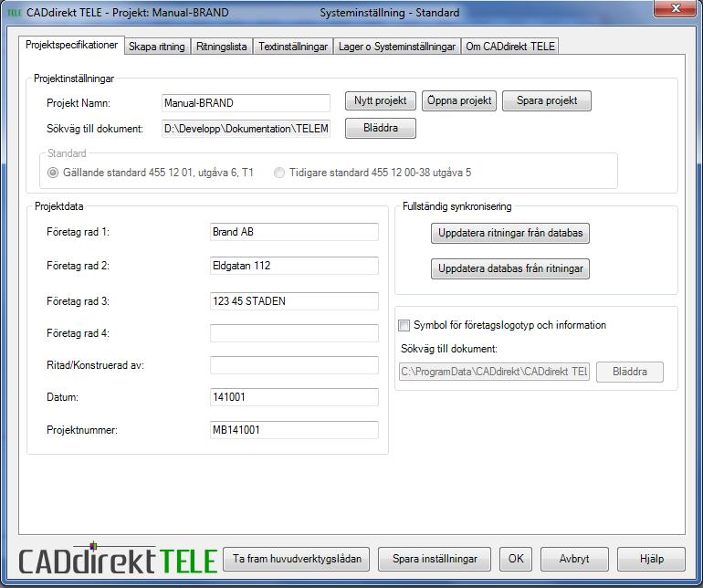This screenshot has width=703, height=588.
Task: Click Uppdatera databas från ritningar
Action: [510, 268]
